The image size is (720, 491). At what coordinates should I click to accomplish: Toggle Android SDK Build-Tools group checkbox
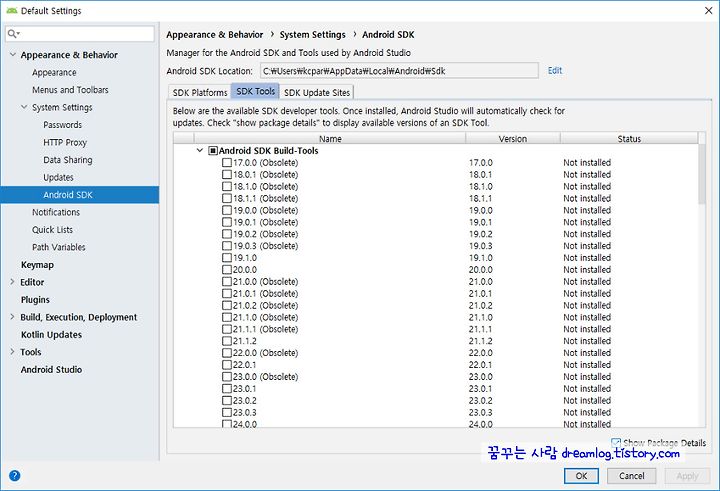pyautogui.click(x=213, y=151)
